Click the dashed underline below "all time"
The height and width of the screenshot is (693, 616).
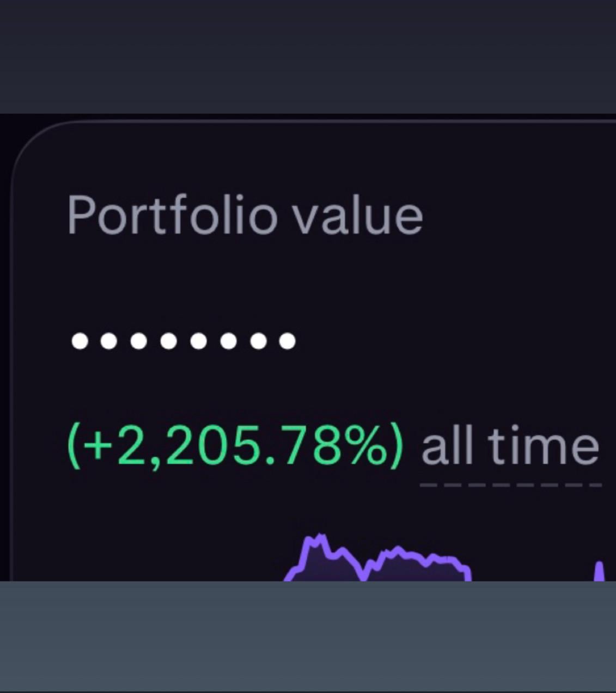click(x=510, y=485)
